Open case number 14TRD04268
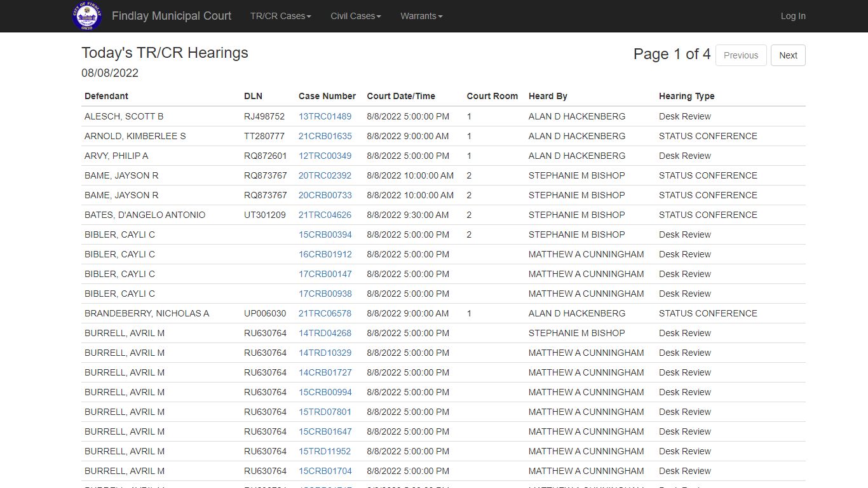 click(325, 333)
